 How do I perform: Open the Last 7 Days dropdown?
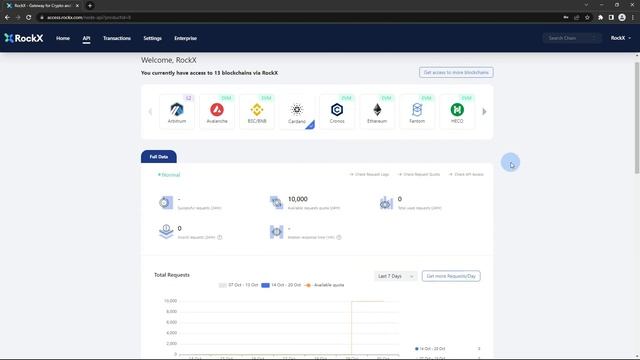pos(396,276)
